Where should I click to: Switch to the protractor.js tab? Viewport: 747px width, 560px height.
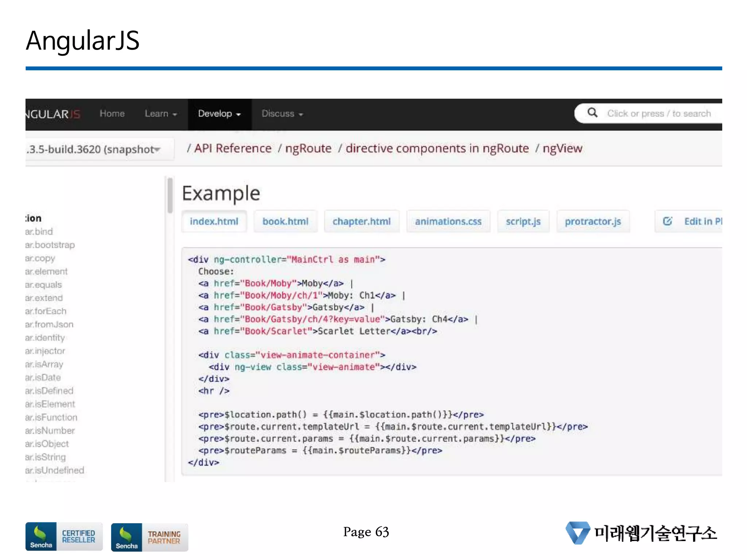pyautogui.click(x=593, y=221)
